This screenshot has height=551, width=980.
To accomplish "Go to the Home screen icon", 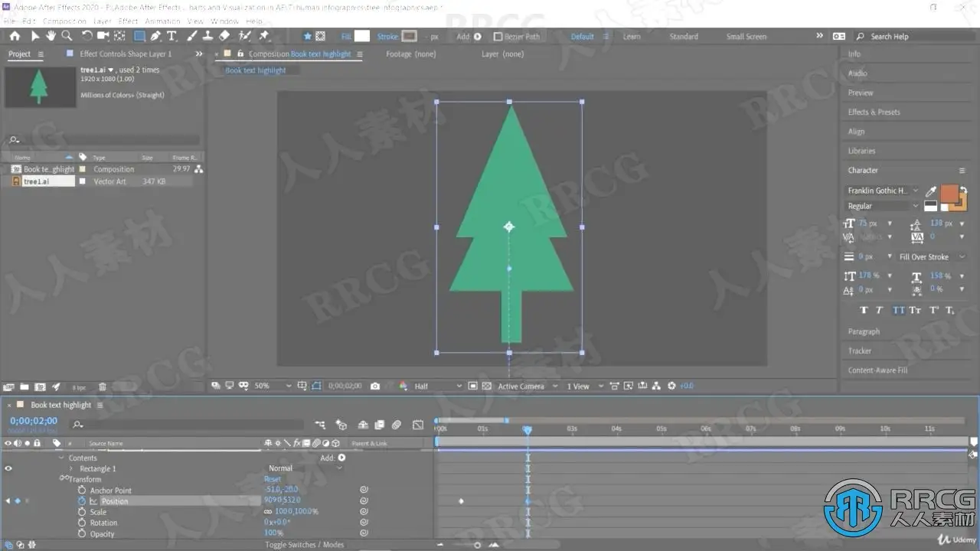I will pyautogui.click(x=15, y=36).
